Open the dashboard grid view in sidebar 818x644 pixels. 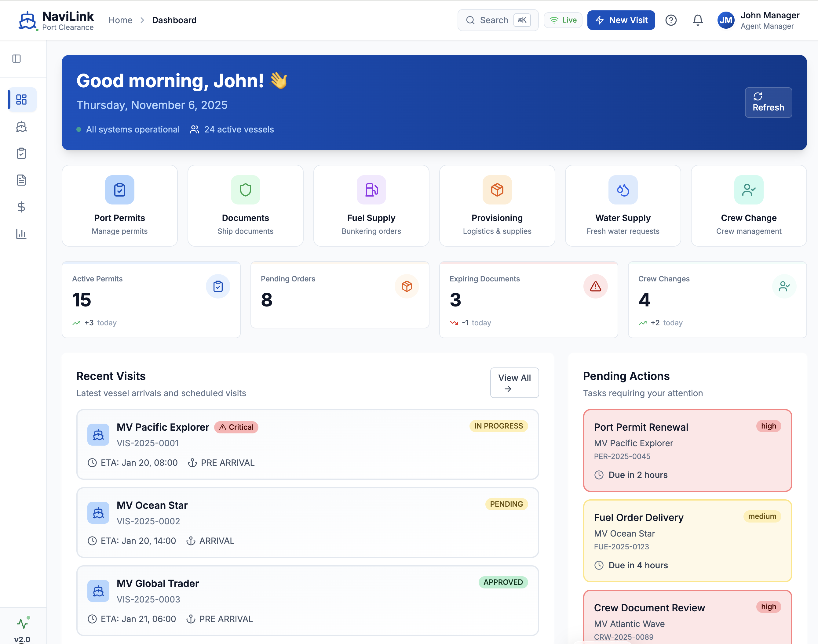pos(21,99)
